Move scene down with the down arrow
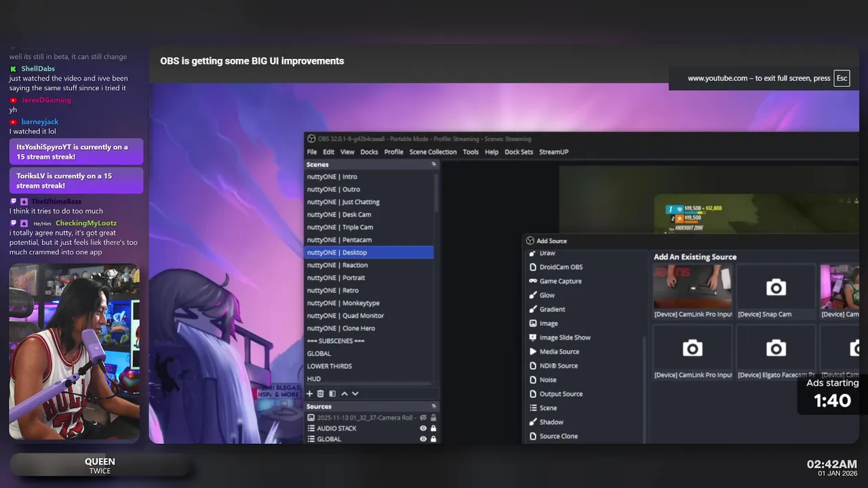This screenshot has height=488, width=868. tap(355, 394)
